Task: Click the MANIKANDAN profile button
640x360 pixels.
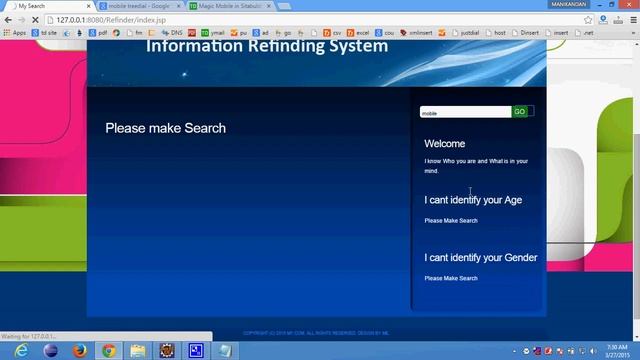Action: [569, 4]
